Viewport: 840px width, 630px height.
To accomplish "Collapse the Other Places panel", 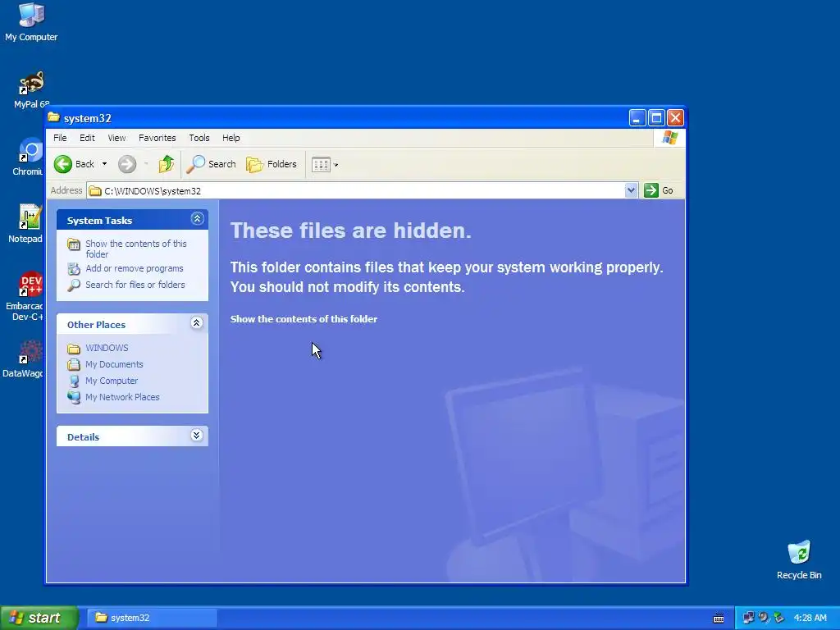I will tap(197, 322).
